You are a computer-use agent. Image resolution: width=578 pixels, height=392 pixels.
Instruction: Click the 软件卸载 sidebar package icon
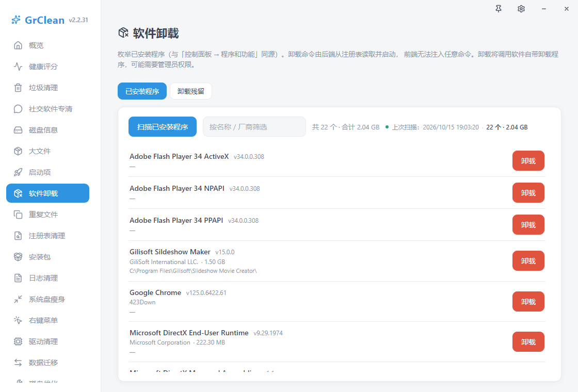[18, 193]
